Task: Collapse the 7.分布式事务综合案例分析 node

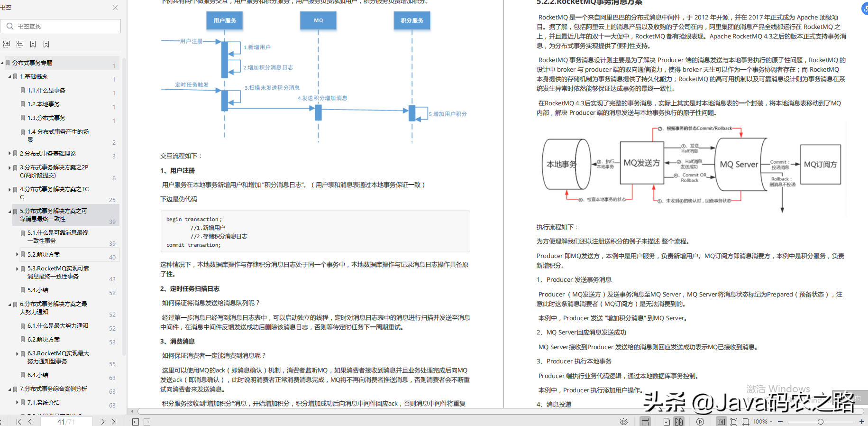Action: click(9, 389)
